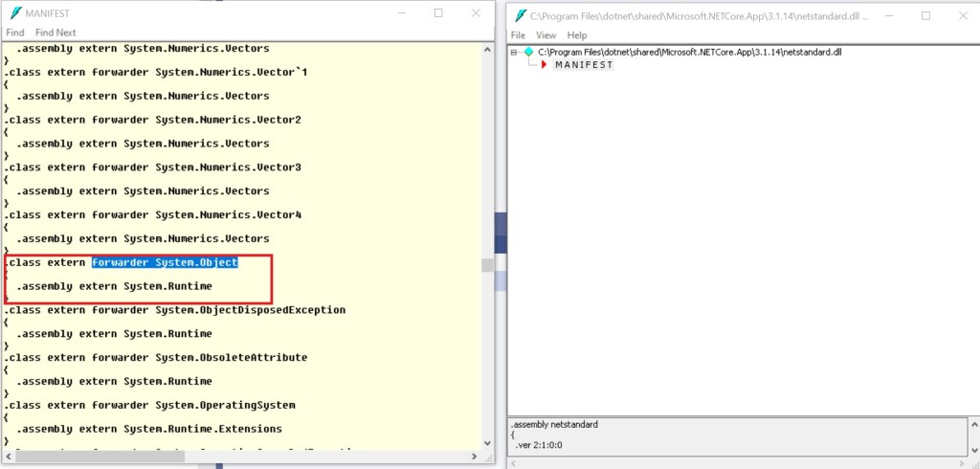The height and width of the screenshot is (469, 980).
Task: Select the MANIFEST tree node label
Action: point(584,65)
